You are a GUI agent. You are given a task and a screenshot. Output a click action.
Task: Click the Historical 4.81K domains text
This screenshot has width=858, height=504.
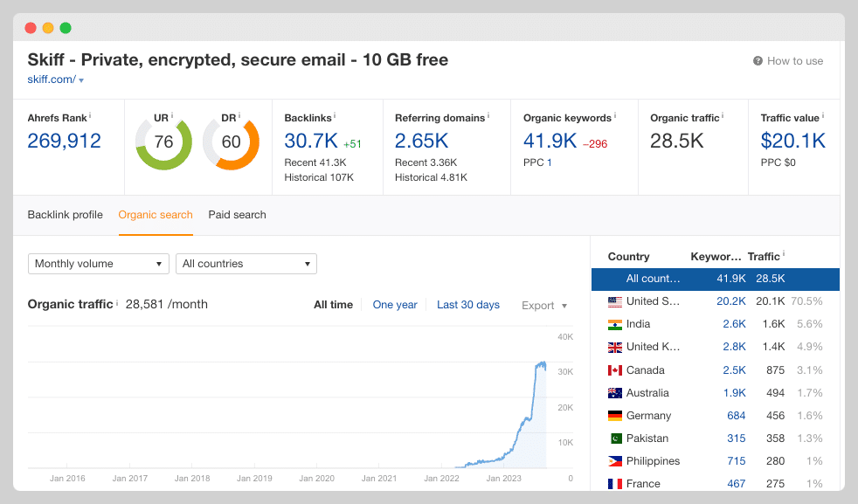pos(432,177)
